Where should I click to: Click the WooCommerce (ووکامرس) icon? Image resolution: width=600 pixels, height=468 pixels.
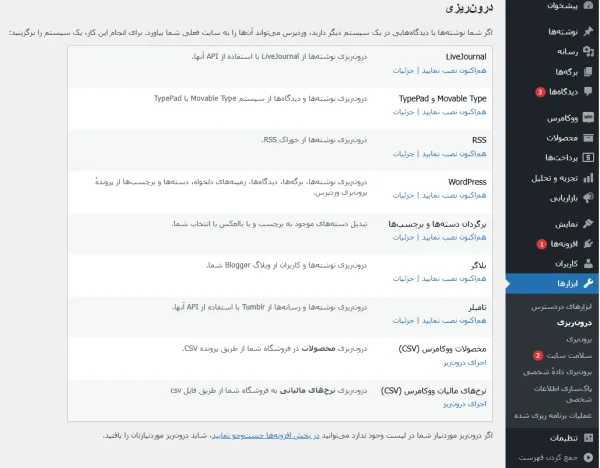point(588,118)
